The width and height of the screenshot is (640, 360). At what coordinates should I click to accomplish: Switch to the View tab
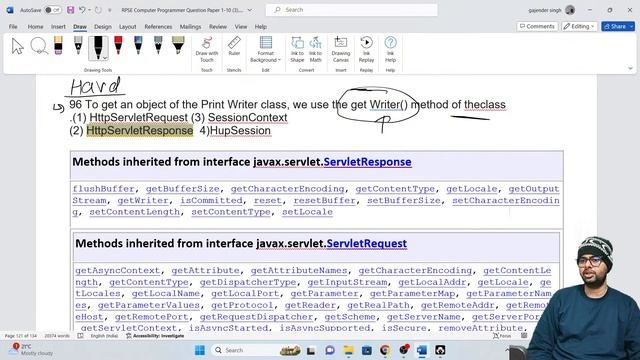pyautogui.click(x=241, y=27)
